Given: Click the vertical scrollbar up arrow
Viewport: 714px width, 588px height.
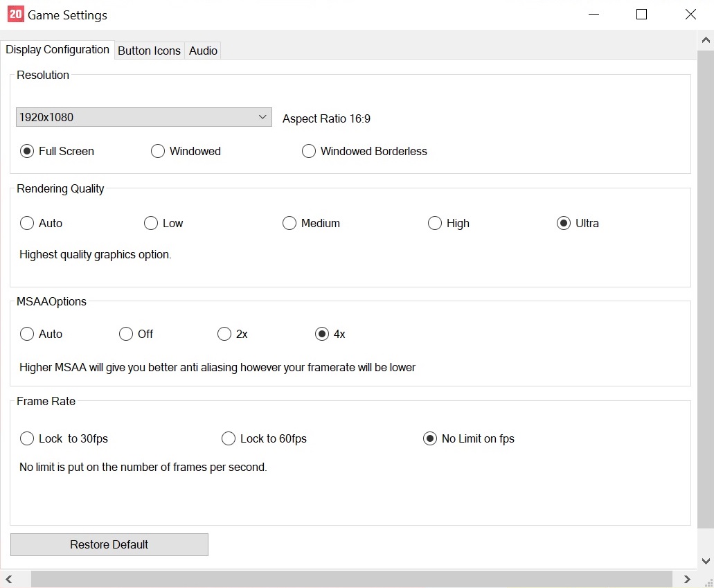Looking at the screenshot, I should pyautogui.click(x=706, y=40).
